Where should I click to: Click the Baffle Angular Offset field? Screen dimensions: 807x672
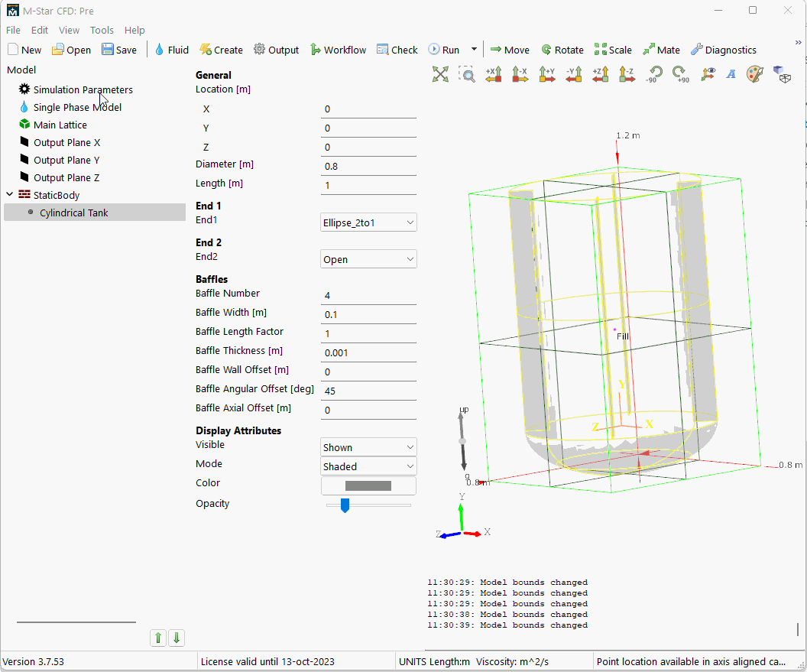pyautogui.click(x=368, y=391)
